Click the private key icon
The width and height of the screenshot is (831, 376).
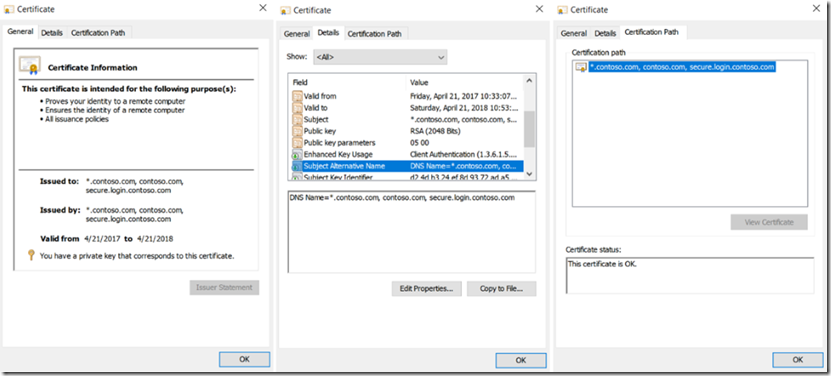pyautogui.click(x=31, y=256)
